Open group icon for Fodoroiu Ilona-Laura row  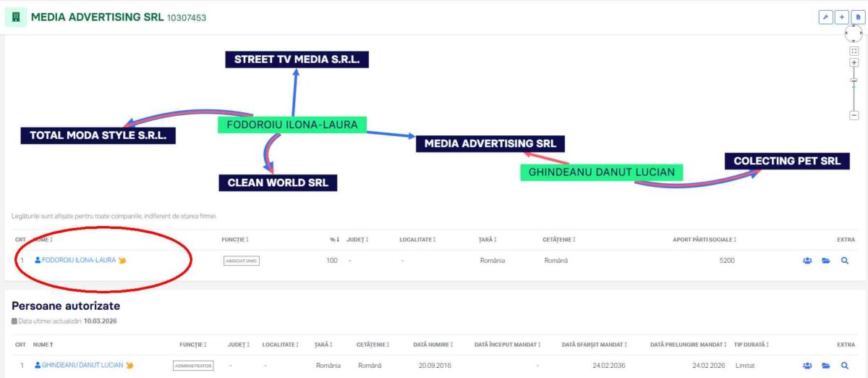point(807,261)
